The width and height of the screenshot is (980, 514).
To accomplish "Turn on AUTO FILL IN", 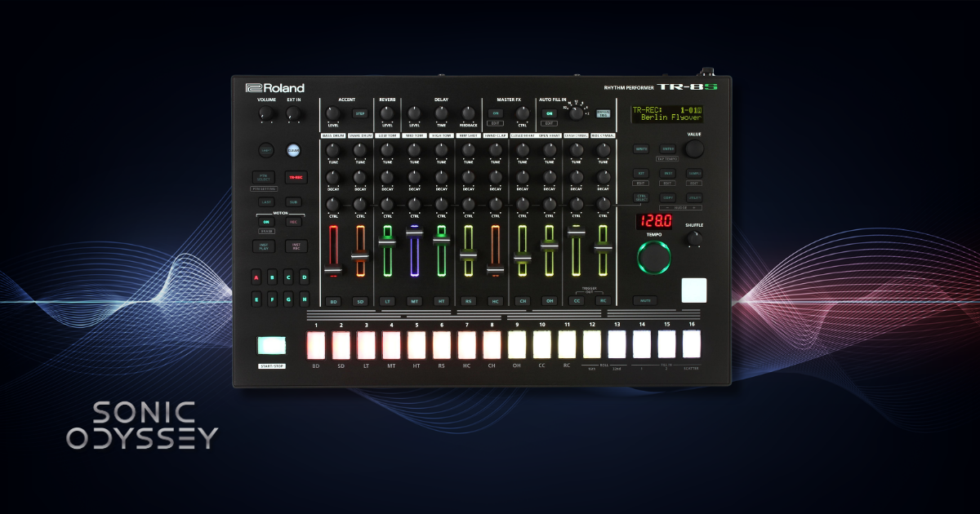I will (x=550, y=113).
